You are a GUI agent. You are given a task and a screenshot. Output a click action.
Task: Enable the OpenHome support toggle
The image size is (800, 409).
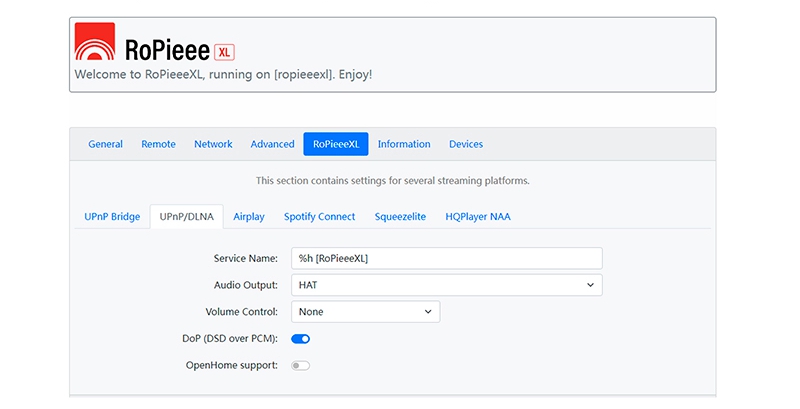pos(300,365)
